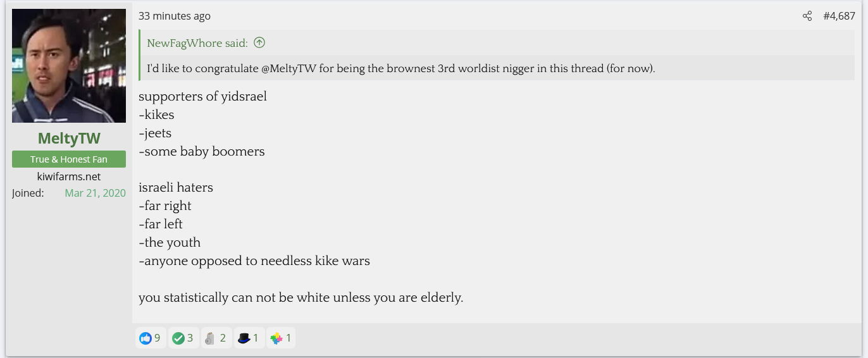Click the count 3 beside the checkmark reaction
The width and height of the screenshot is (868, 358).
190,338
